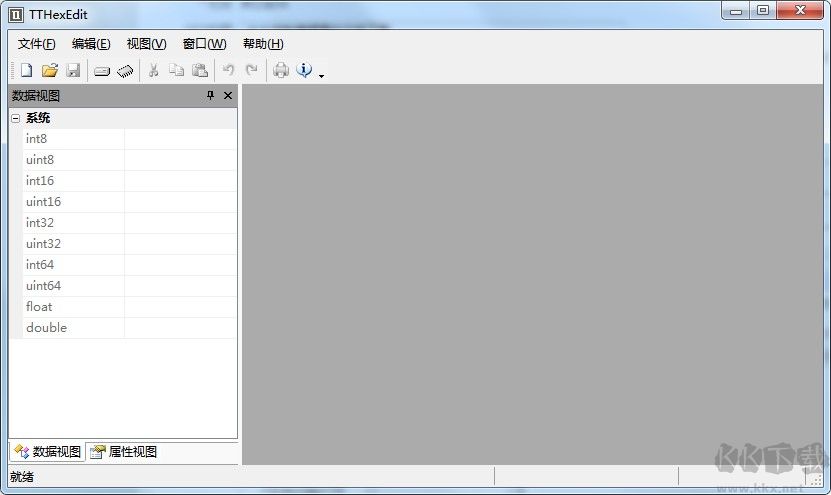Click the value field beside int8
Screen dimensions: 831x495
pyautogui.click(x=181, y=139)
